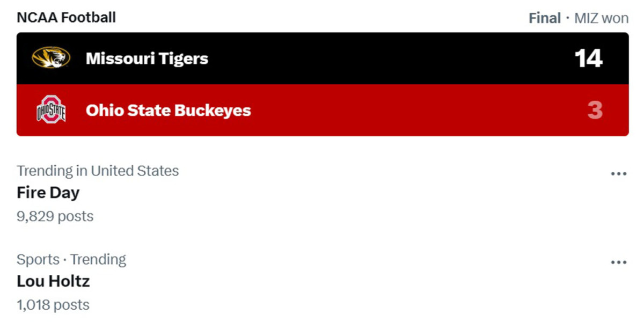644x322 pixels.
Task: Click the 9,829 posts count
Action: (54, 216)
